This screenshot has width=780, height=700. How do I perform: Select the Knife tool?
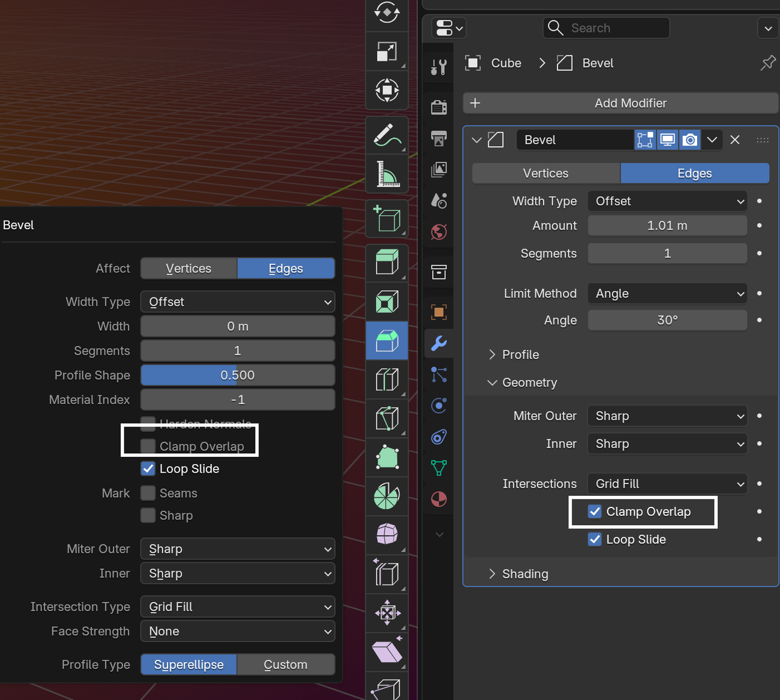tap(387, 419)
